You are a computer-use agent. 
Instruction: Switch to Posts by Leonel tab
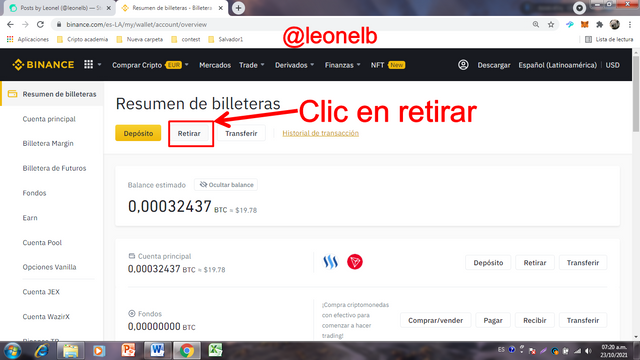click(60, 8)
